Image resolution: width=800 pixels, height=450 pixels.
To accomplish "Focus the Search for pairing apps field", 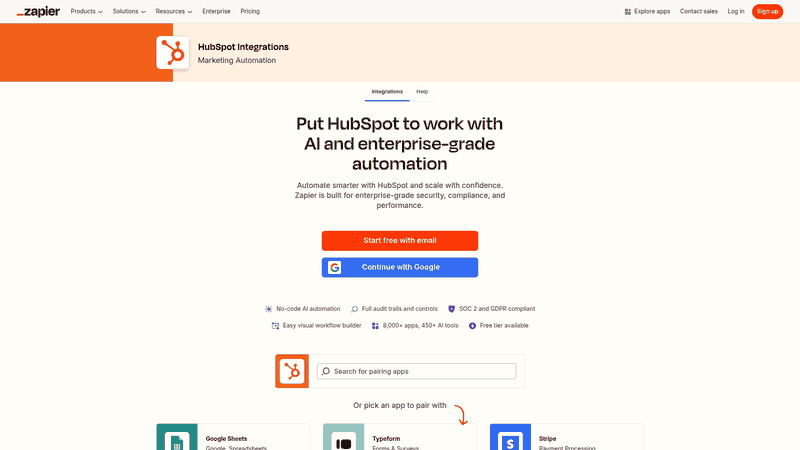I will tap(416, 371).
